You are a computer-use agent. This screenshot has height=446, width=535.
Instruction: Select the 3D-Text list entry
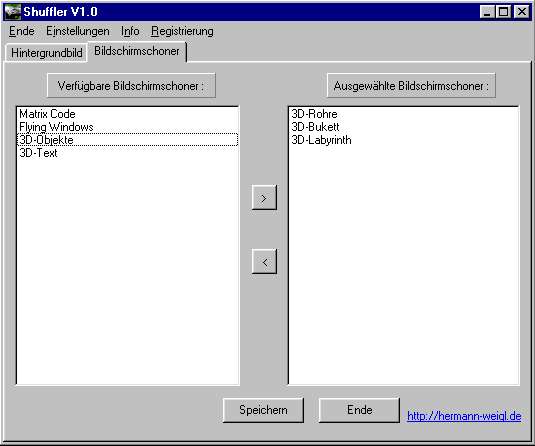coord(128,153)
